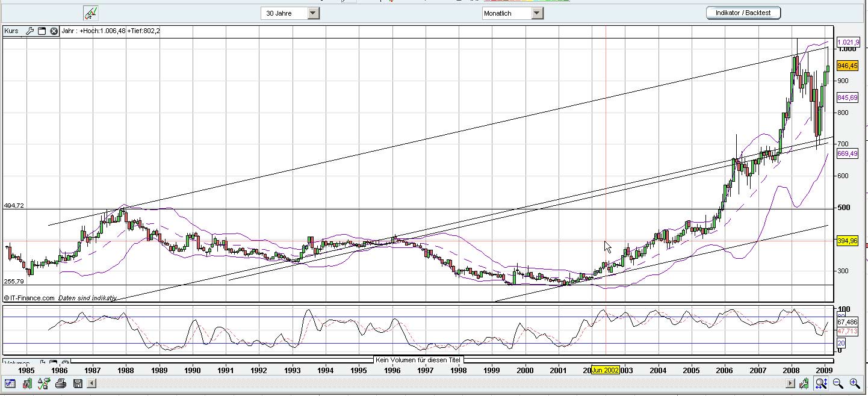Toggle the playback arrow button bottom right
Image resolution: width=868 pixels, height=396 pixels.
[x=790, y=383]
